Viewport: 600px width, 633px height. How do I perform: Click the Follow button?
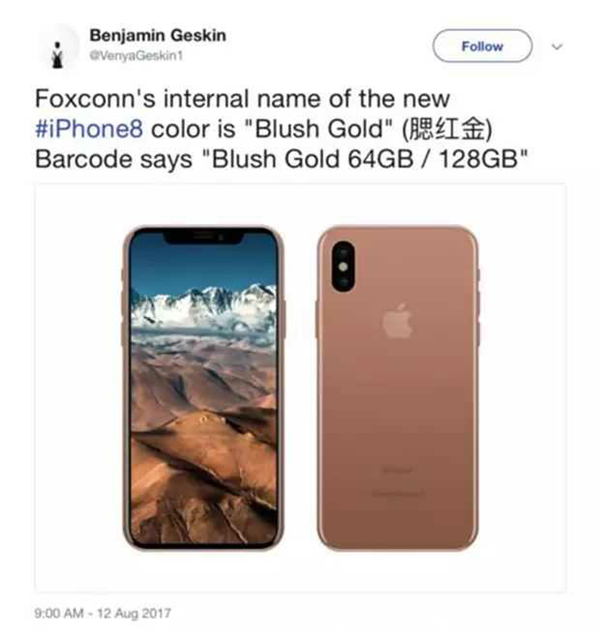click(x=482, y=46)
